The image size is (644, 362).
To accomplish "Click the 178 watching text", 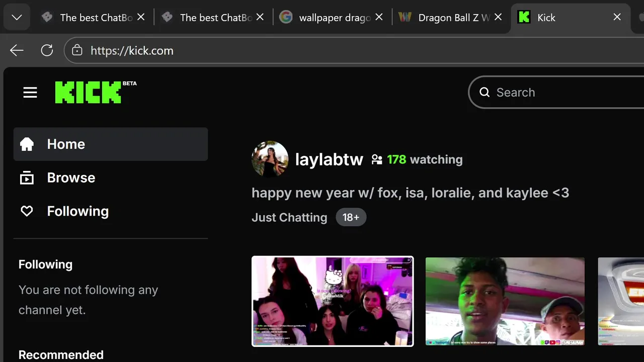I will pos(425,160).
